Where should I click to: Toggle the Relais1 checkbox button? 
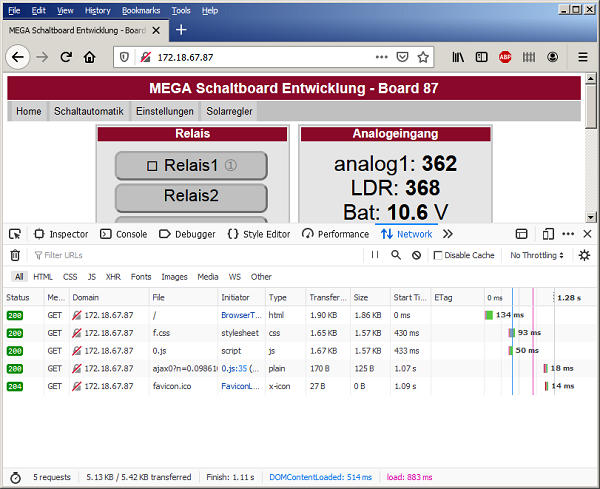point(191,165)
